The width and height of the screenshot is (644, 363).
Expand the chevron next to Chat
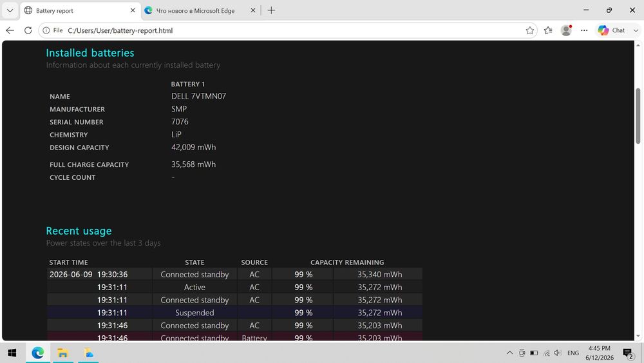(636, 30)
